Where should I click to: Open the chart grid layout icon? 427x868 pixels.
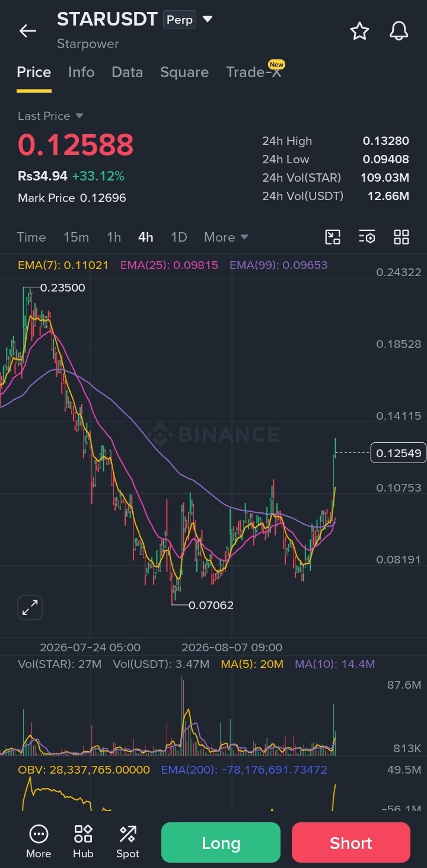tap(401, 237)
